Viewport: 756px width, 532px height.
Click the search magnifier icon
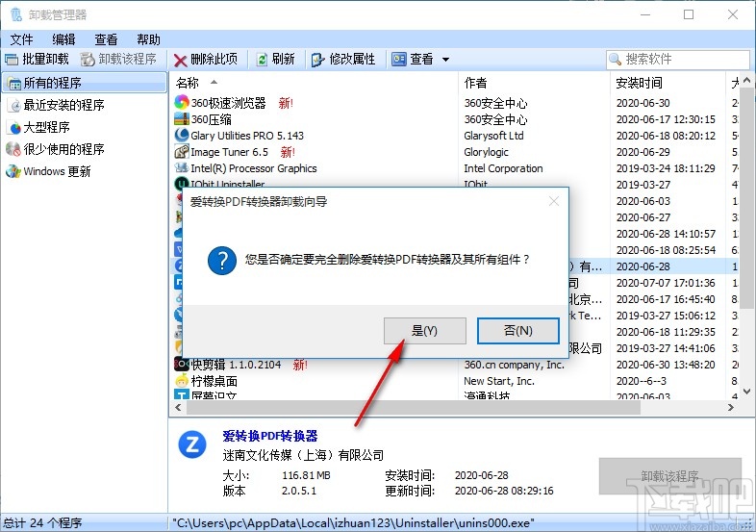616,60
